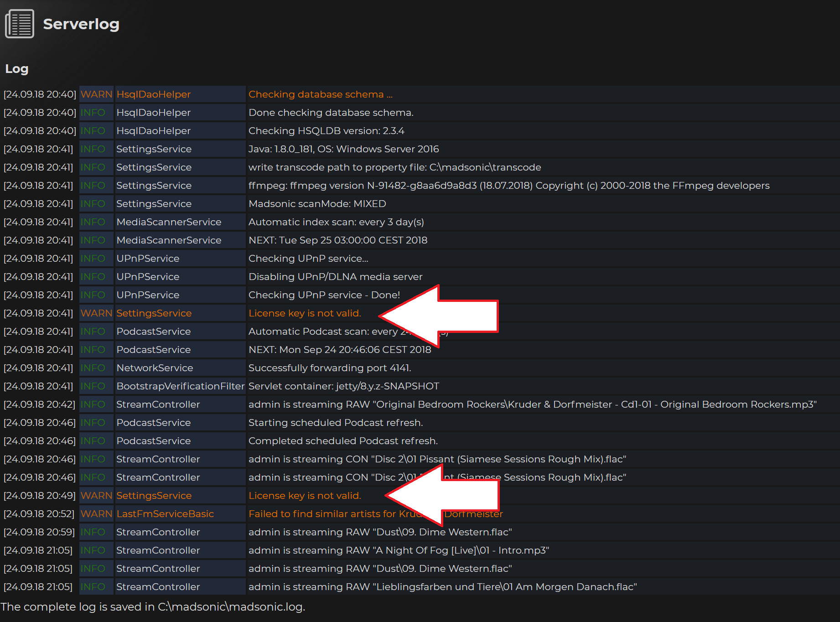Click the 'A Night Of Fog' streaming entry

399,550
